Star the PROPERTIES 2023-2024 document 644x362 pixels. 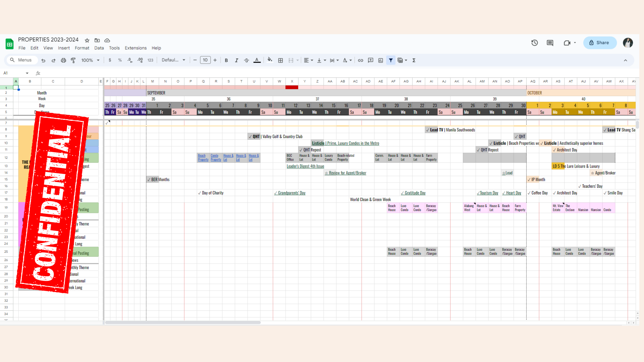[x=87, y=40]
